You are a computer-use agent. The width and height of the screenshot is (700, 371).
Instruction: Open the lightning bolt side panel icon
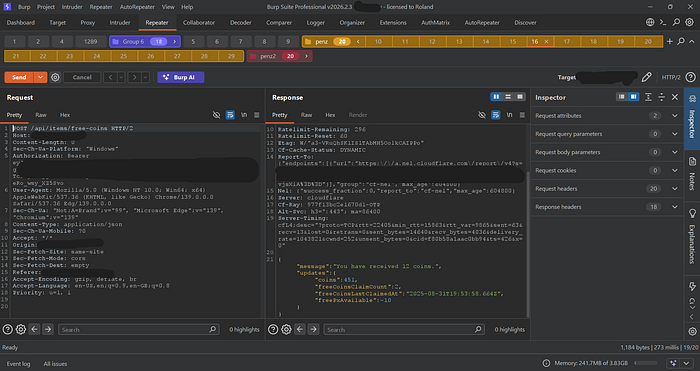point(692,286)
